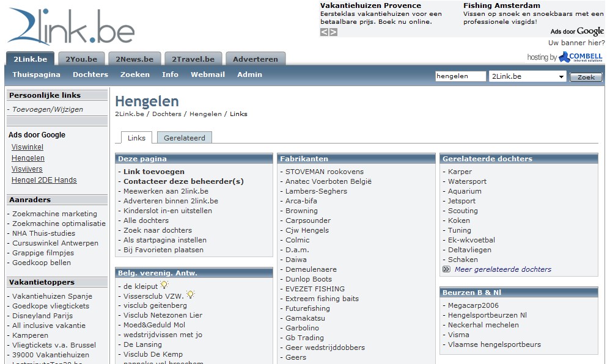The image size is (610, 364).
Task: Click the next ad arrow button
Action: pyautogui.click(x=333, y=32)
